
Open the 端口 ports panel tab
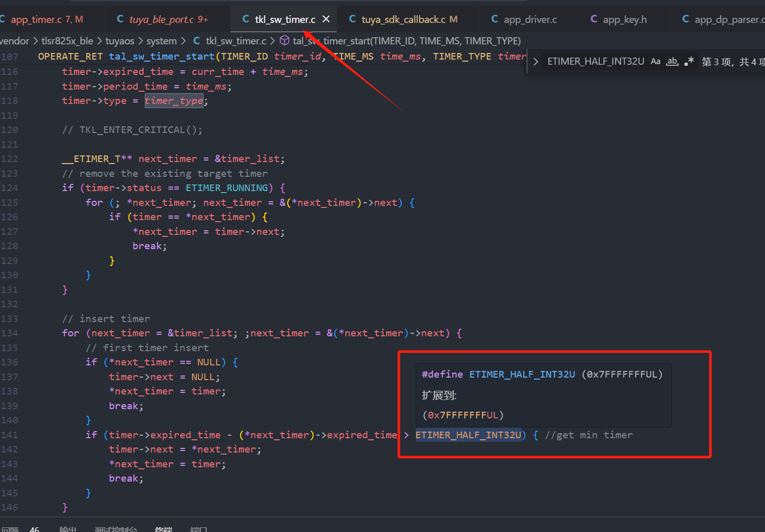click(x=198, y=529)
